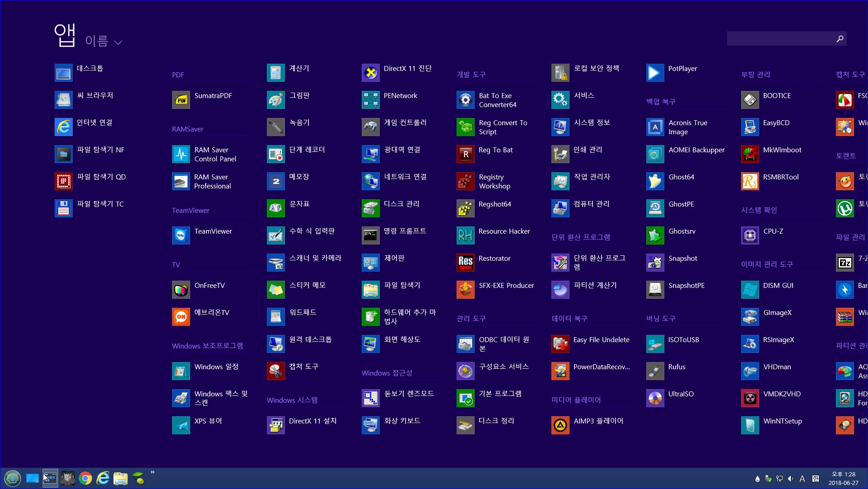
Task: Select the 부팅 관리 category header
Action: pyautogui.click(x=756, y=75)
